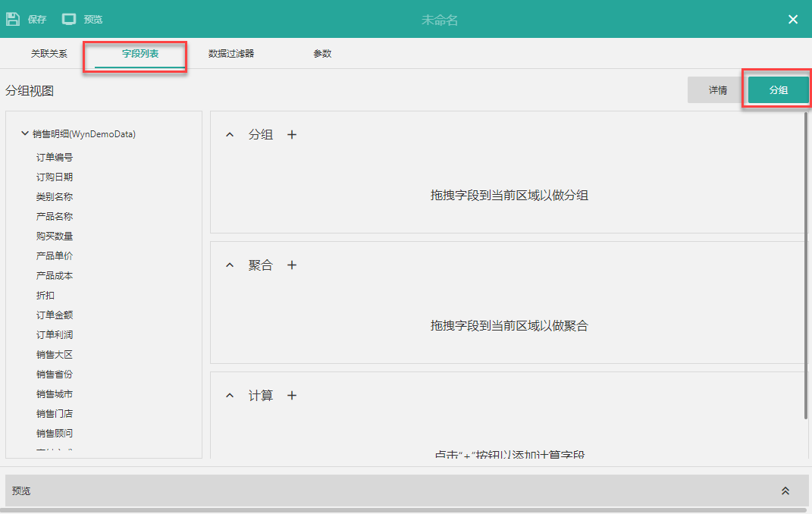Screen dimensions: 812x514
Task: Click the save (保存) disk icon
Action: (13, 19)
